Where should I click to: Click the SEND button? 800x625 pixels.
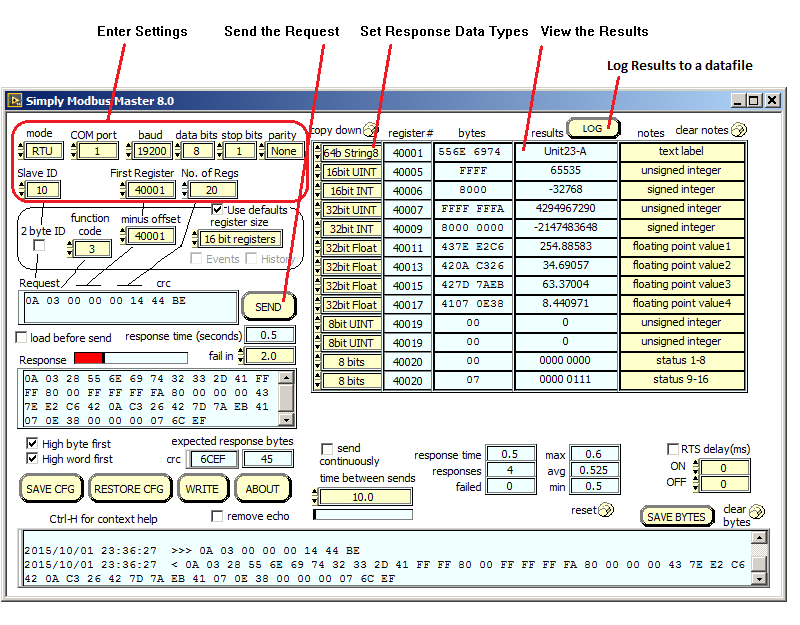[x=268, y=306]
